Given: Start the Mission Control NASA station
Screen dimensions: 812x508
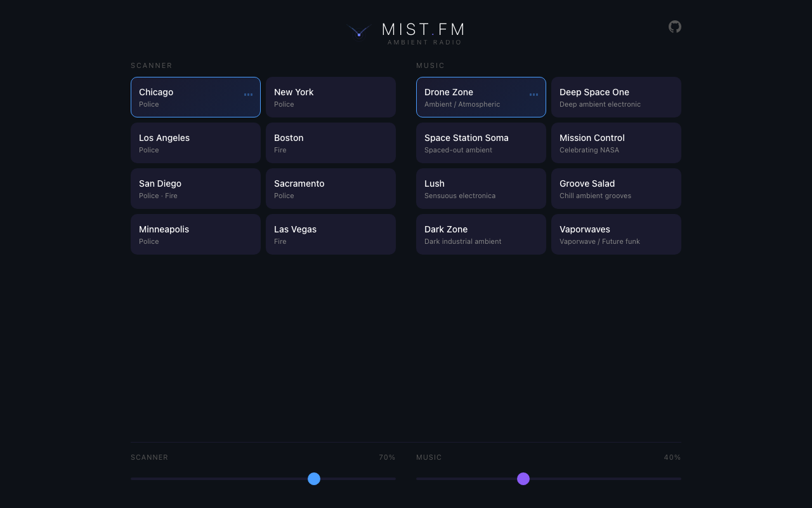Looking at the screenshot, I should [x=616, y=143].
